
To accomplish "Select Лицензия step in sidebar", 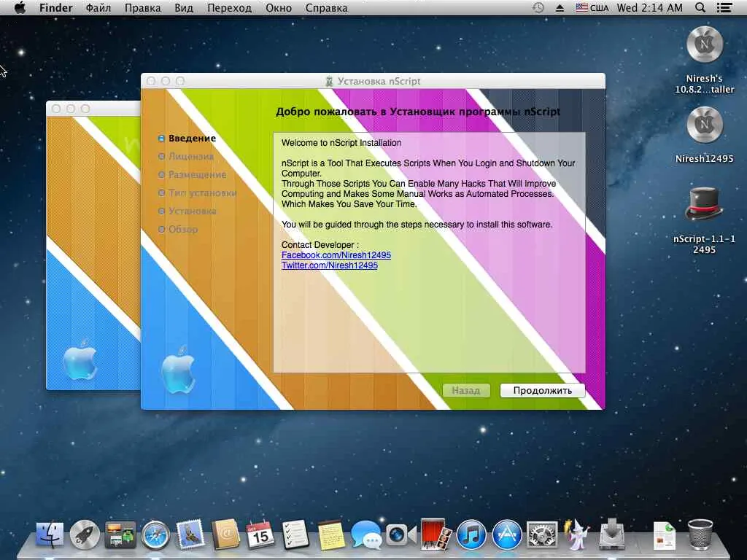I will tap(186, 156).
